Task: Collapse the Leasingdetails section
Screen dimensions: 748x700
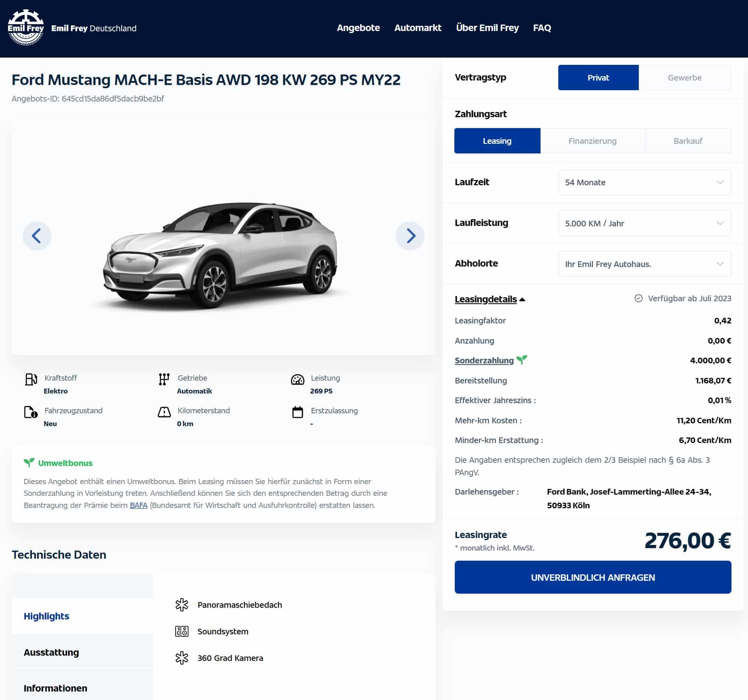Action: pyautogui.click(x=490, y=299)
